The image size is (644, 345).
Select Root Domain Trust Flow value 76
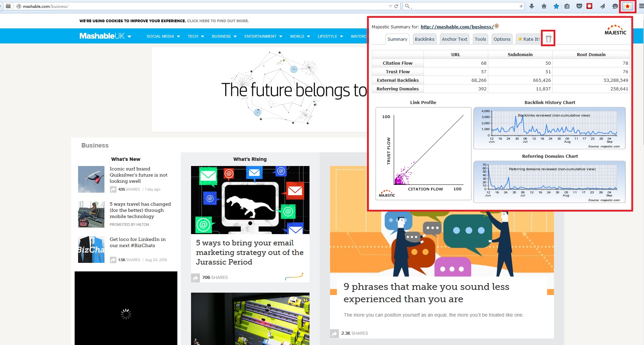coord(625,72)
